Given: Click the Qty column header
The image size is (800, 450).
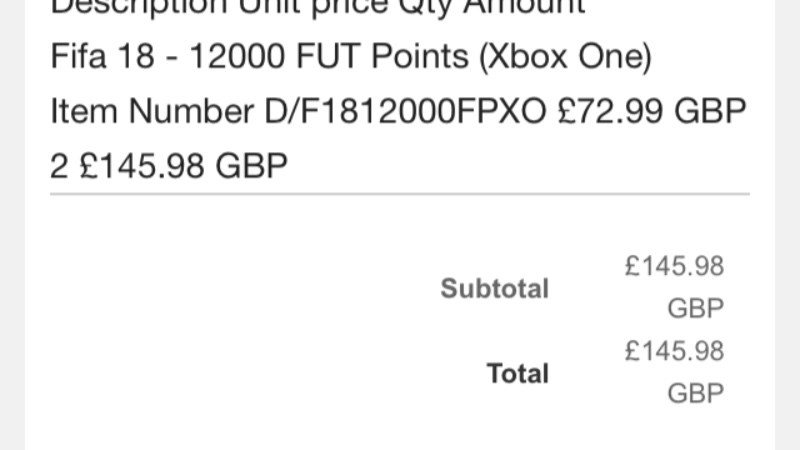Looking at the screenshot, I should tap(425, 7).
